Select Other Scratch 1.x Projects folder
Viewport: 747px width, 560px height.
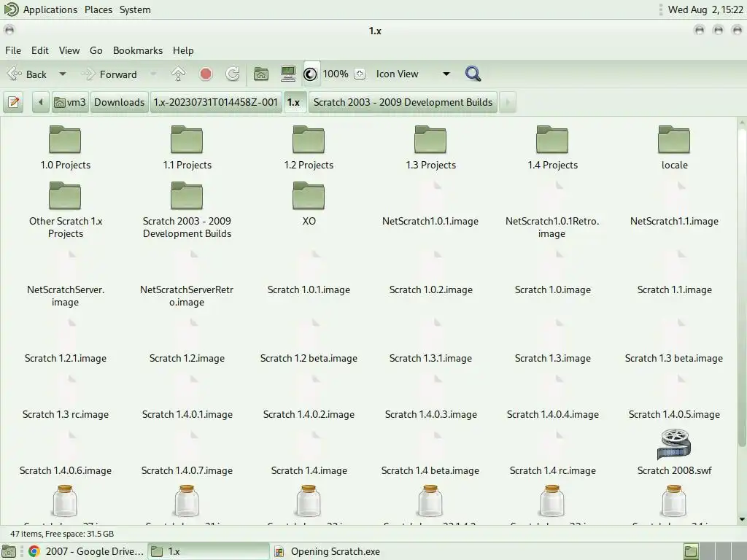[x=65, y=195]
